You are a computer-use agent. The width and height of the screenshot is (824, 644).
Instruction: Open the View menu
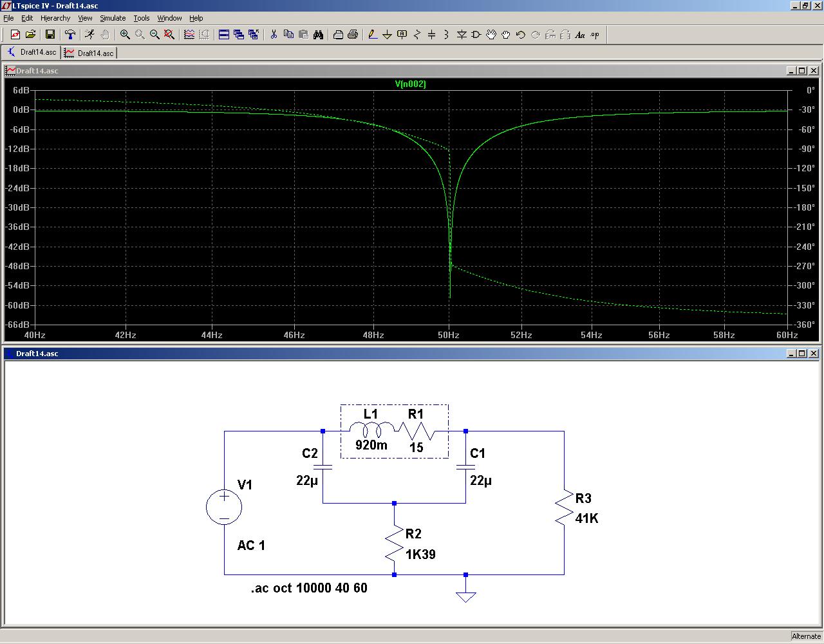click(85, 18)
